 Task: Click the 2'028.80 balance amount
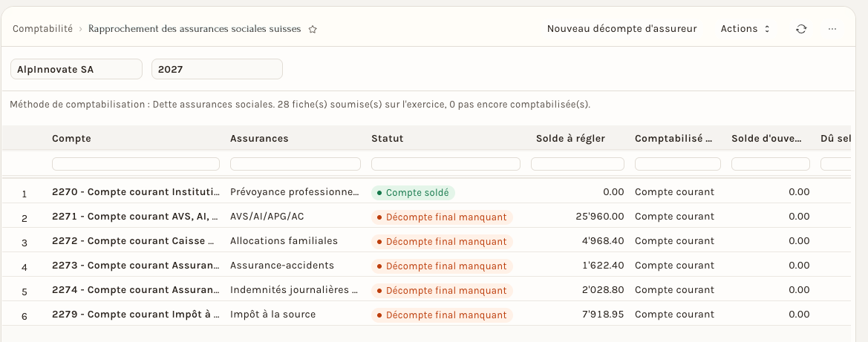click(x=603, y=290)
